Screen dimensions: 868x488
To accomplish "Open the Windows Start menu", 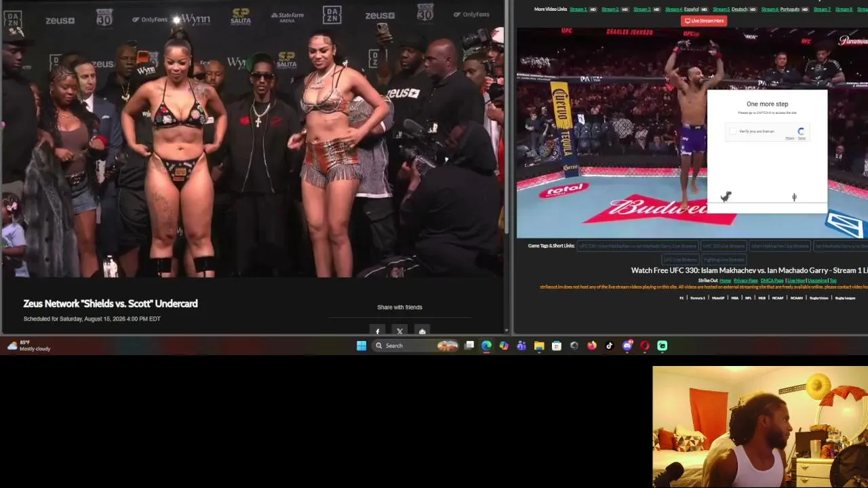I will [x=361, y=346].
